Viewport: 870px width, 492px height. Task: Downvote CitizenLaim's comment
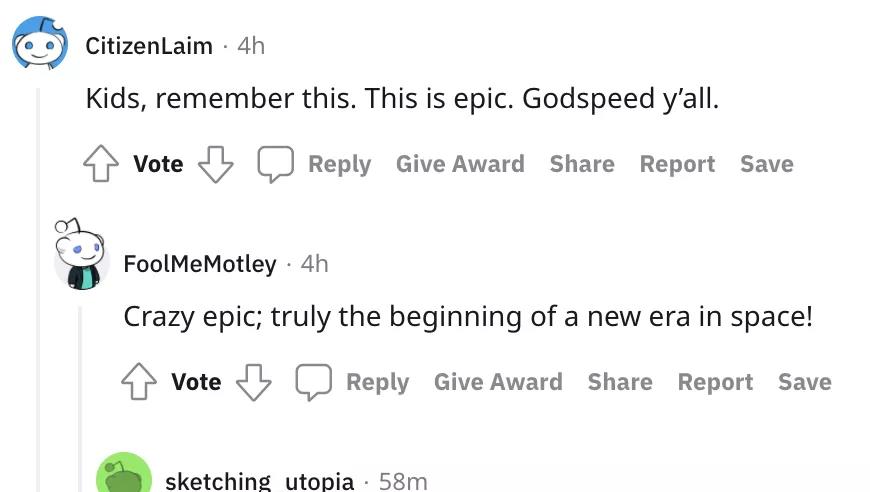[215, 164]
